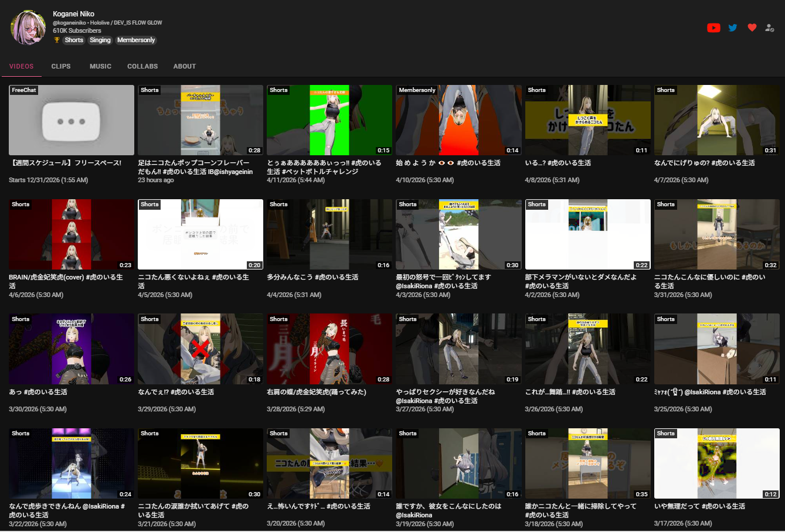Open the これが...舞踏...!! video title
This screenshot has height=532, width=785.
pyautogui.click(x=570, y=392)
